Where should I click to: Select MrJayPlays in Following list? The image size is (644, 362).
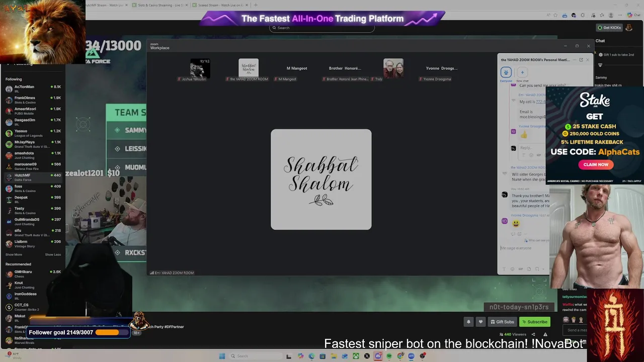tap(33, 144)
